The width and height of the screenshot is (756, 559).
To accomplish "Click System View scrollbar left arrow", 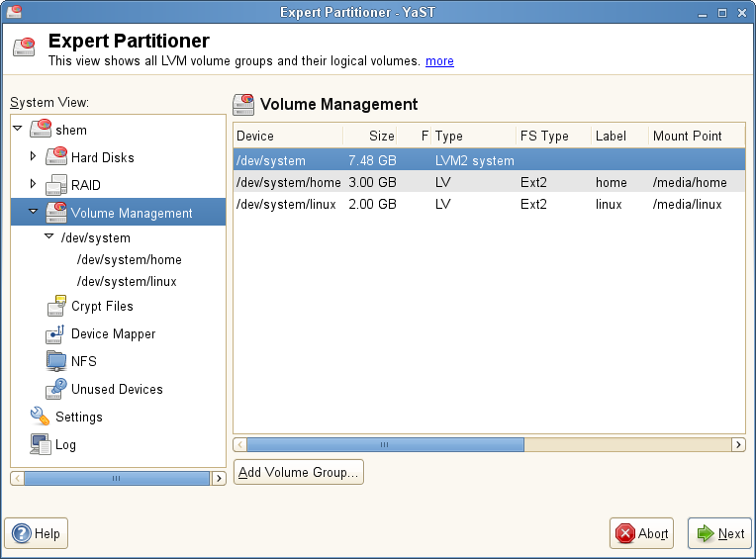I will point(18,478).
